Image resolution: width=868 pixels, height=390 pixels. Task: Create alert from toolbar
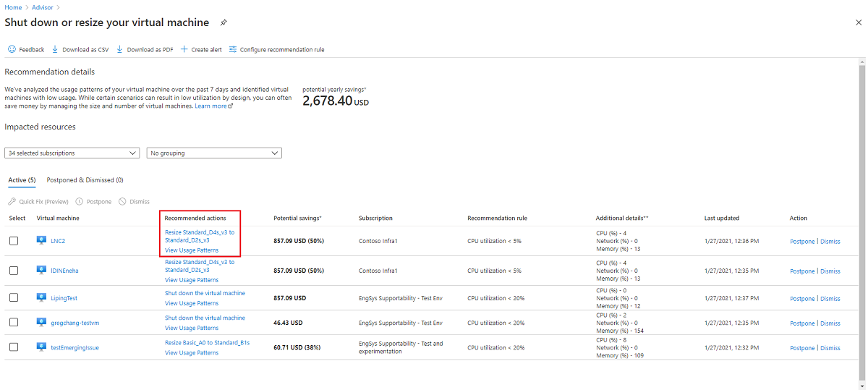click(201, 49)
